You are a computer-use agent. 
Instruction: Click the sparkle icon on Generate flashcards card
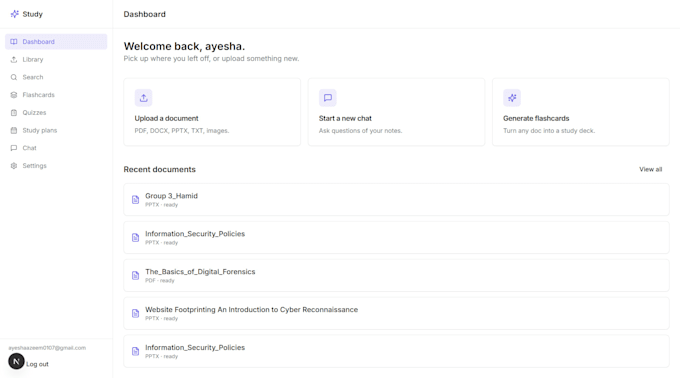click(x=512, y=98)
